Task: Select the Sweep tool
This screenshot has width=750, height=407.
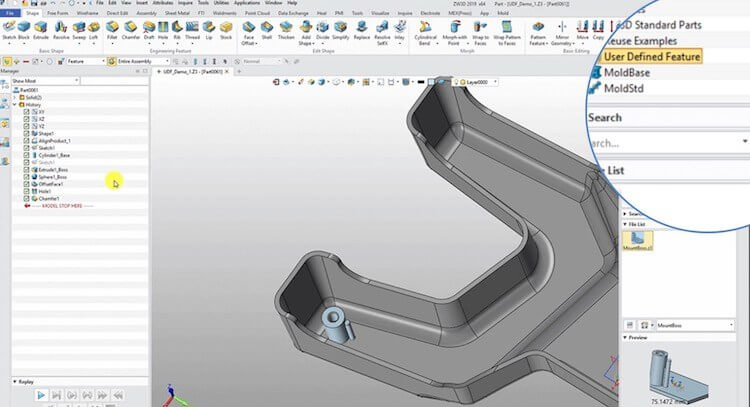Action: click(79, 31)
